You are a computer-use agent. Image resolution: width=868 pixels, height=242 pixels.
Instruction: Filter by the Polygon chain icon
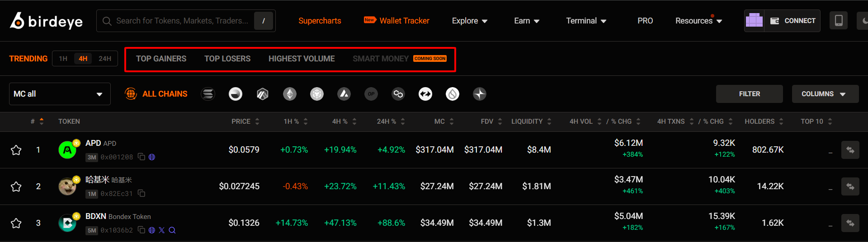tap(398, 94)
